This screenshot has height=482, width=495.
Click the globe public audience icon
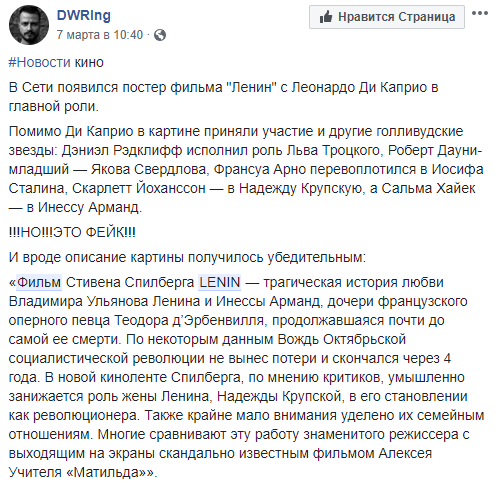160,35
